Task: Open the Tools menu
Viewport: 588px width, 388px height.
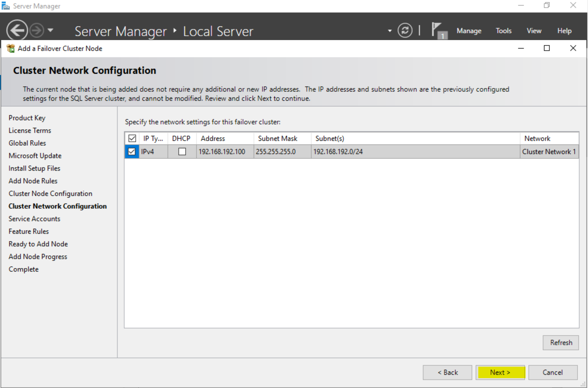Action: (x=504, y=31)
